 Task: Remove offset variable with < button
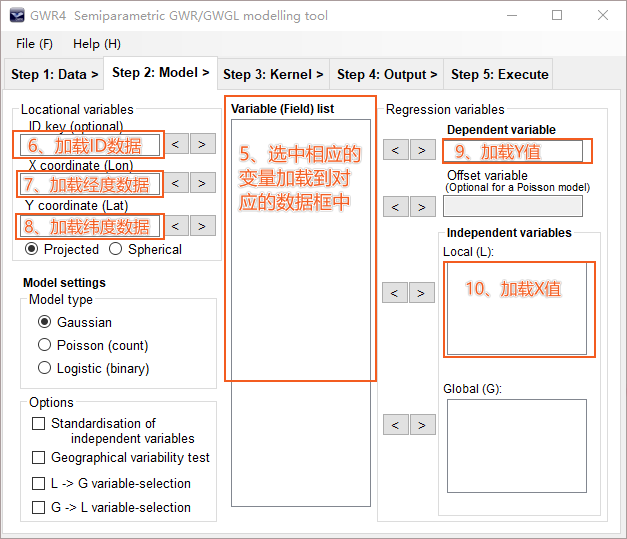pyautogui.click(x=395, y=207)
